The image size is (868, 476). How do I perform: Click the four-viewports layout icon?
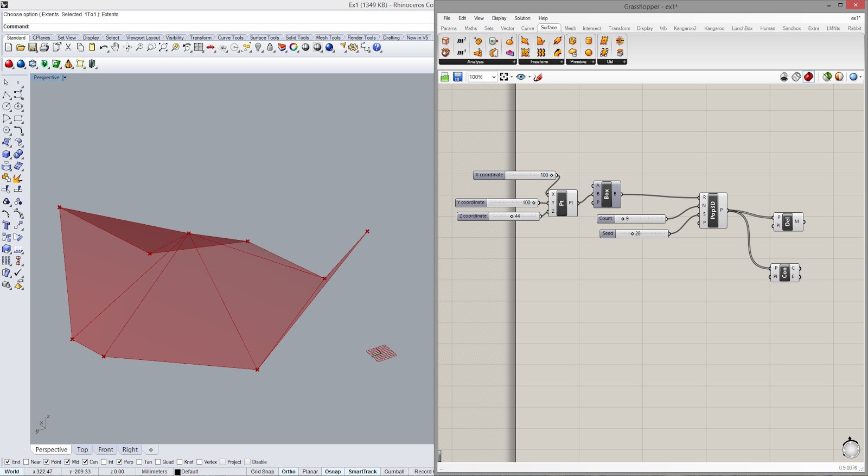click(199, 48)
